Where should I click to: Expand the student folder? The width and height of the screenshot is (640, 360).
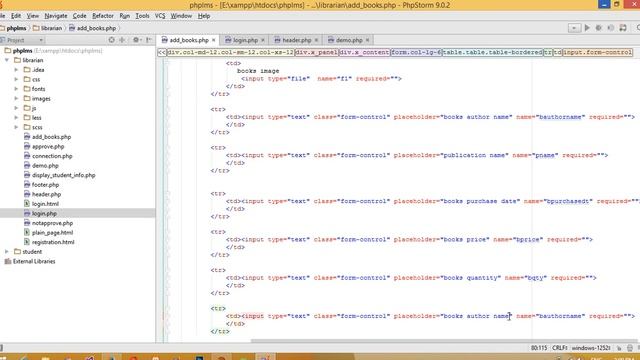tap(7, 252)
